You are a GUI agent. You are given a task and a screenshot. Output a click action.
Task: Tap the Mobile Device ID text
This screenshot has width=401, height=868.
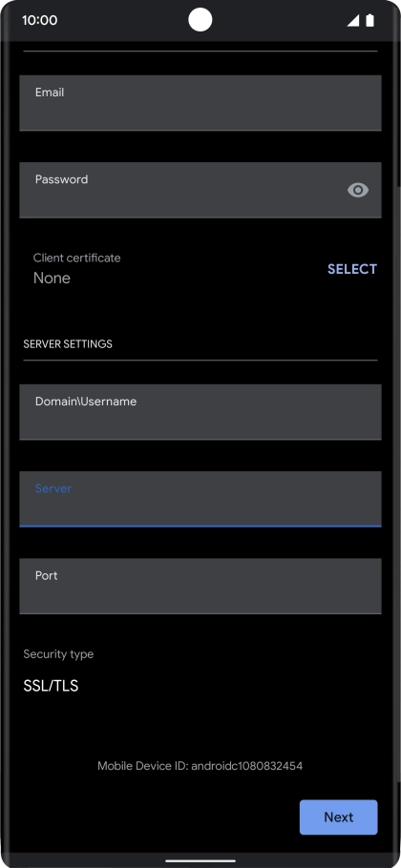[200, 766]
